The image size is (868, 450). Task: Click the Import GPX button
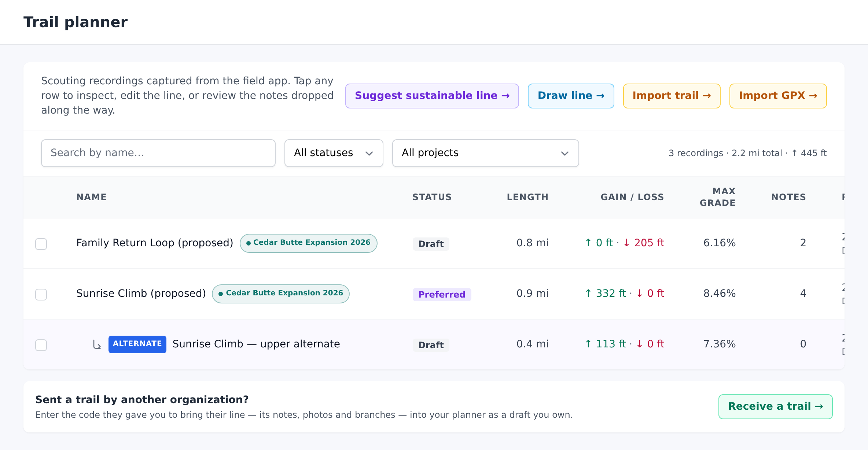point(778,96)
